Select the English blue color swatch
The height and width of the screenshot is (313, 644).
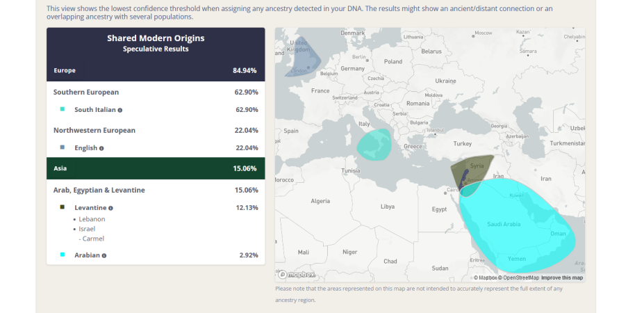[x=63, y=147]
